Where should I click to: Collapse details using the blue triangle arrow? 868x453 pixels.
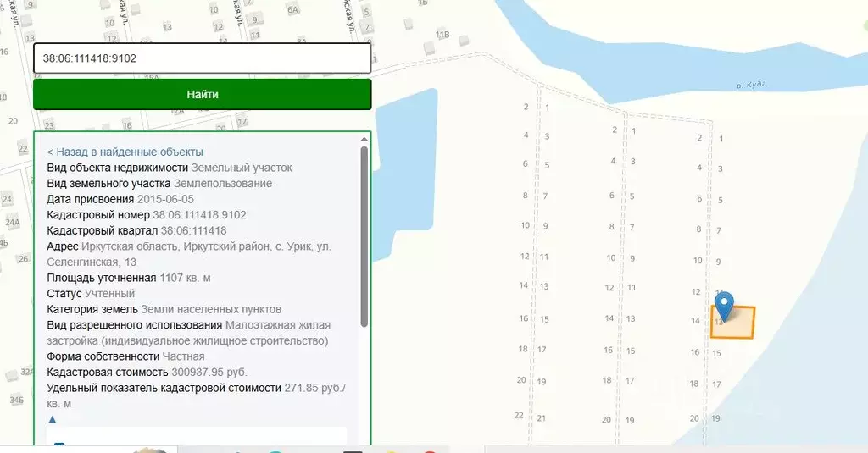click(x=53, y=419)
